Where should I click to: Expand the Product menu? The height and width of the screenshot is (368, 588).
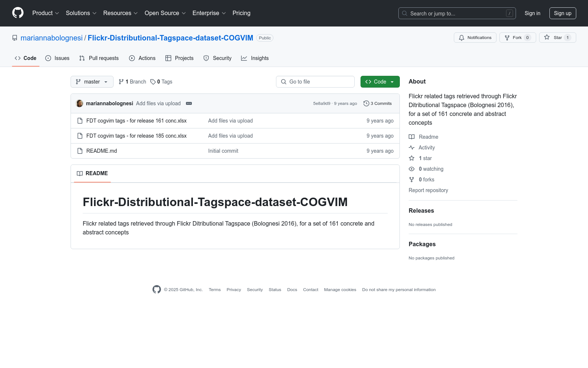click(46, 13)
